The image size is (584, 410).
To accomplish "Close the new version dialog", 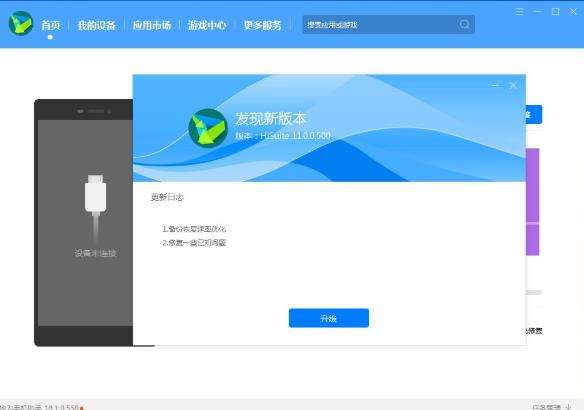I will click(x=513, y=85).
